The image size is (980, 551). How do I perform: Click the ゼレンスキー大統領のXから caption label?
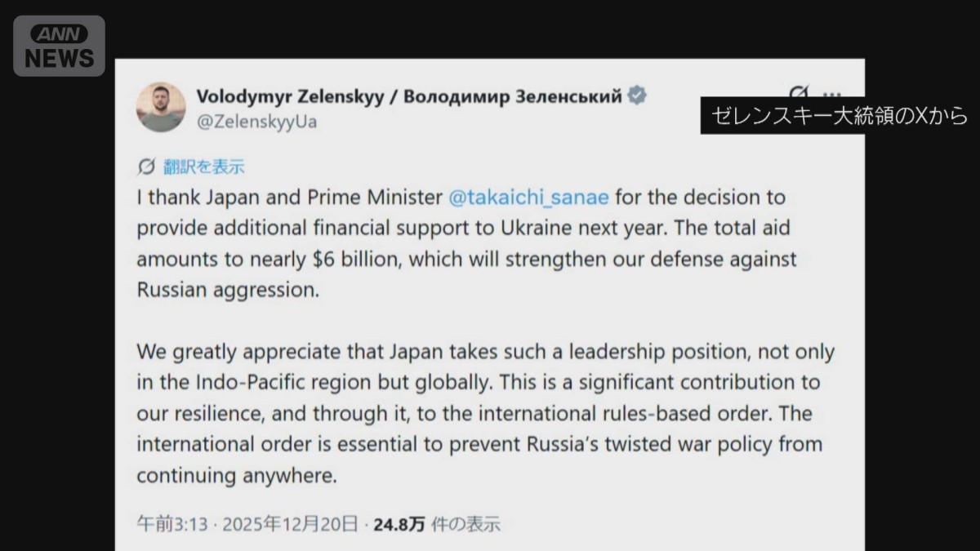pyautogui.click(x=839, y=116)
